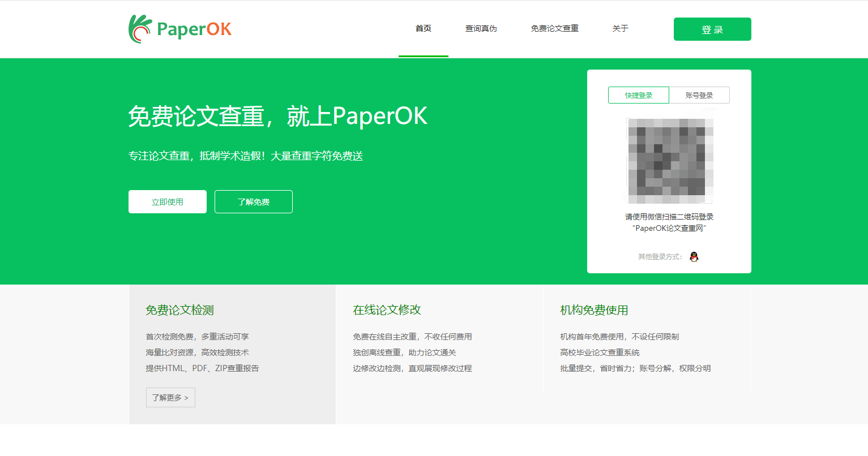The height and width of the screenshot is (456, 868).
Task: Open the 关于 navigation item
Action: coord(621,28)
